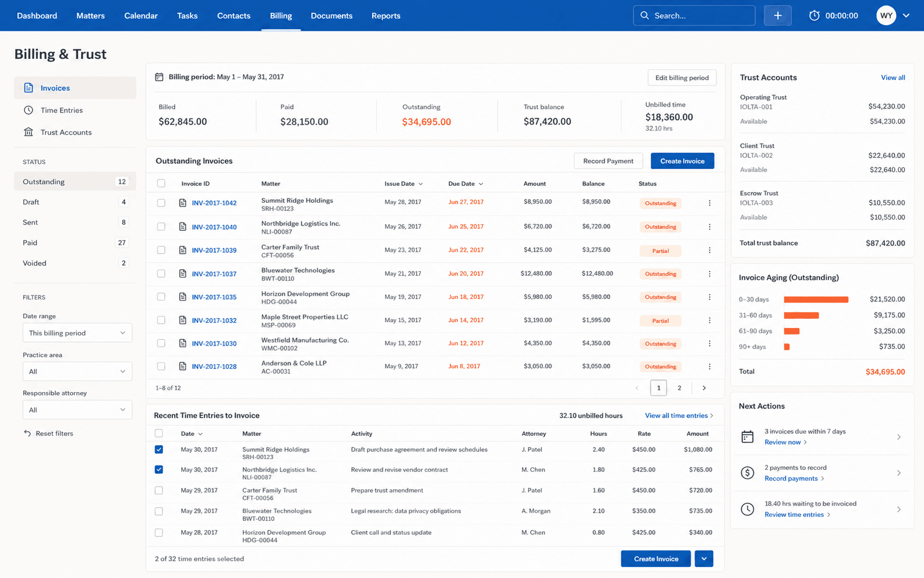Start the timer stopwatch icon

click(814, 16)
